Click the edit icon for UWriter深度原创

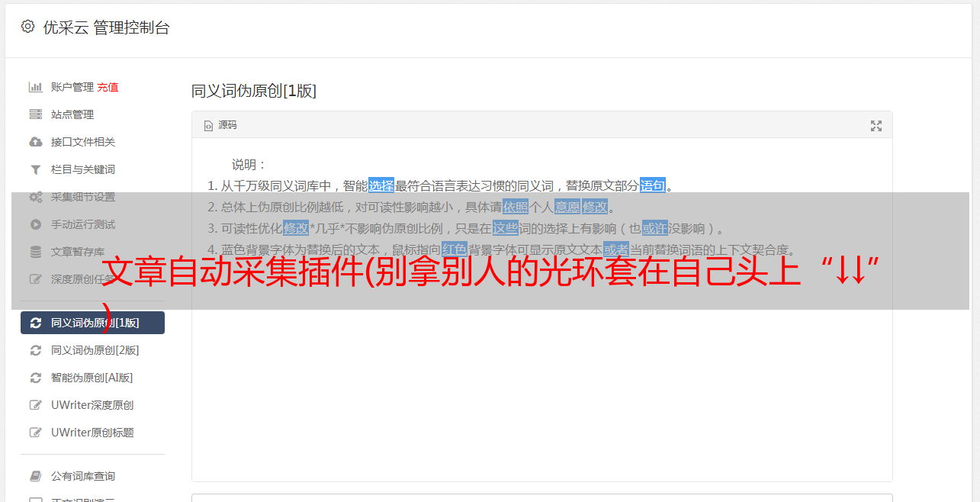(35, 405)
